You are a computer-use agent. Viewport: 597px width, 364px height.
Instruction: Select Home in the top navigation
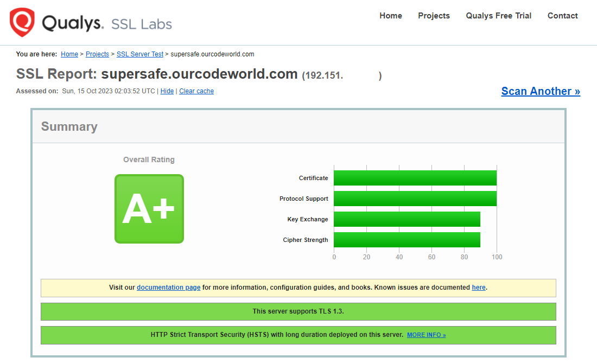pos(391,16)
